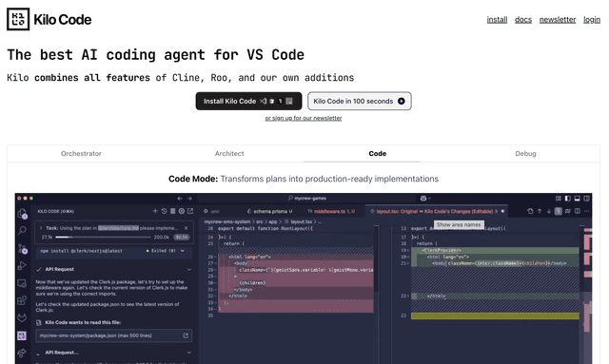Click the play icon in 100 seconds button
Screen dimensions: 609x364
coord(402,102)
